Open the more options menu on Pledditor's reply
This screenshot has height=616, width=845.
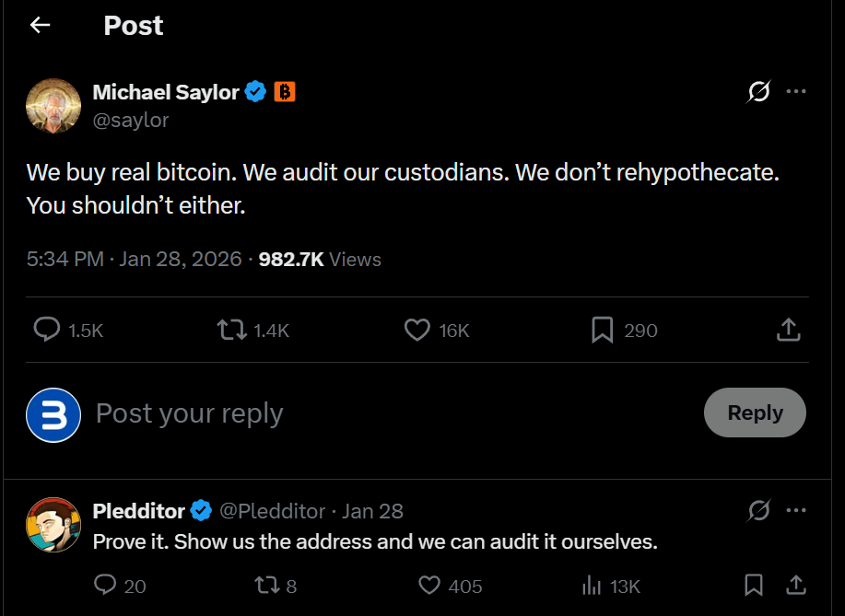point(796,510)
